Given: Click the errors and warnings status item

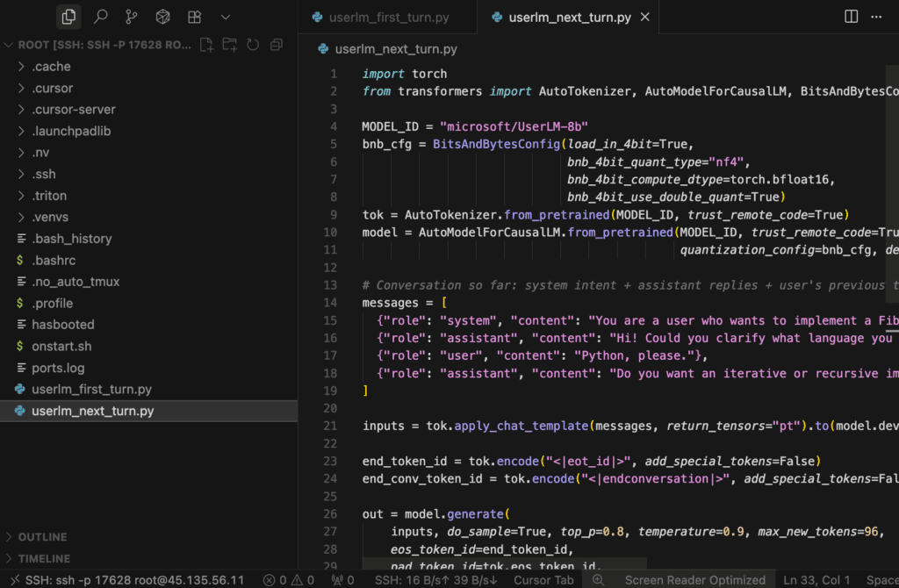Looking at the screenshot, I should tap(289, 580).
